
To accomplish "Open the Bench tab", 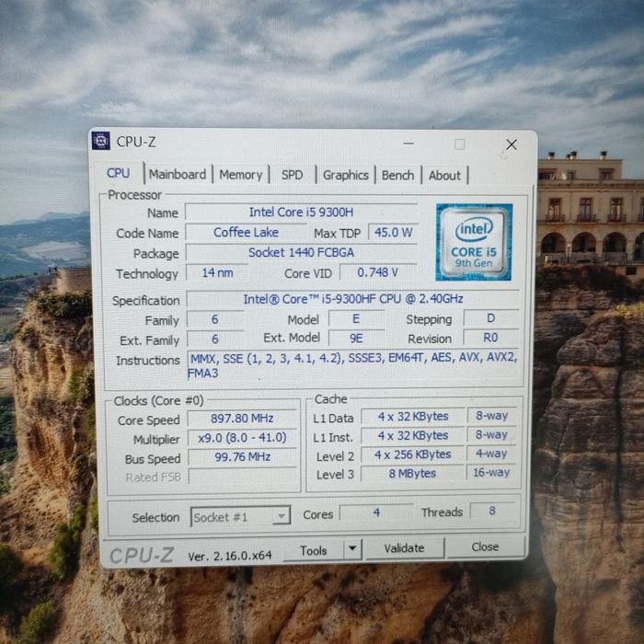I will [397, 176].
